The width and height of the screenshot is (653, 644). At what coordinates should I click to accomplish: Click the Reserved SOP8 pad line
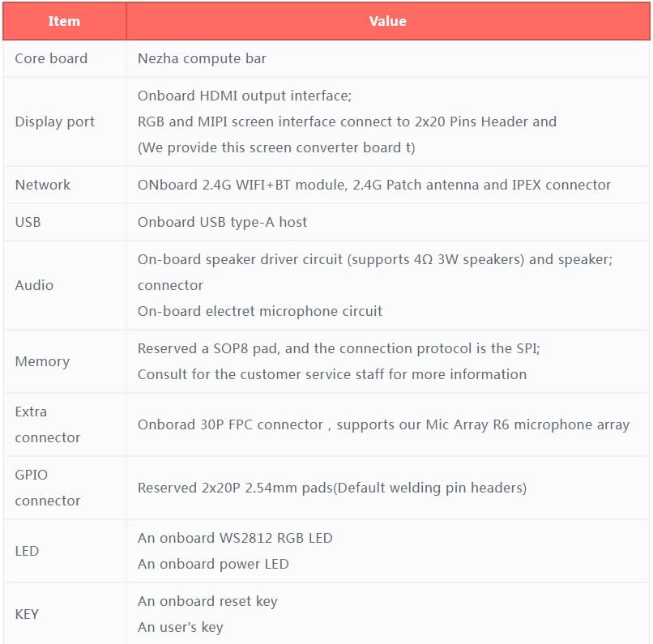[338, 348]
